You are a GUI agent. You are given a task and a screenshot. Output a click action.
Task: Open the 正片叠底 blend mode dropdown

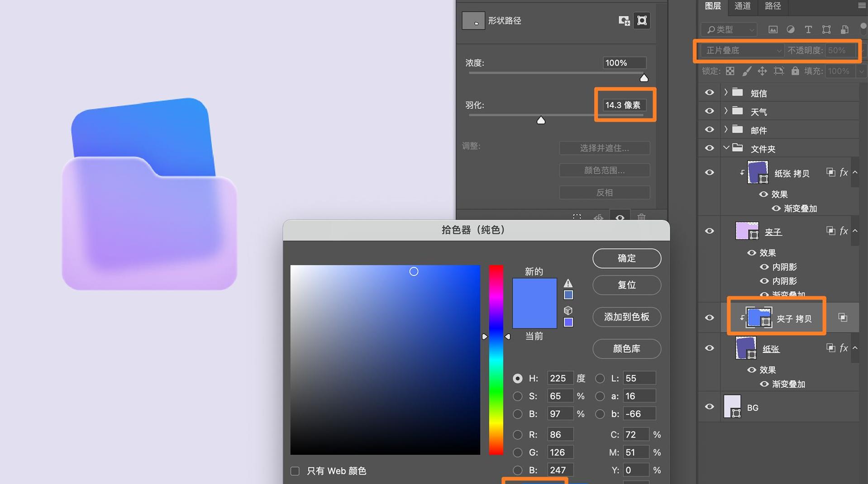pyautogui.click(x=740, y=50)
